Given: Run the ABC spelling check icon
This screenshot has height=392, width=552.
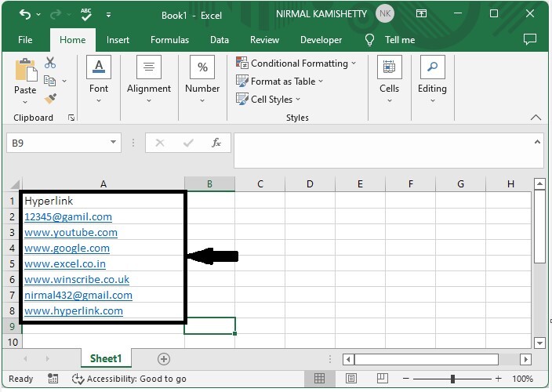Looking at the screenshot, I should (x=86, y=14).
